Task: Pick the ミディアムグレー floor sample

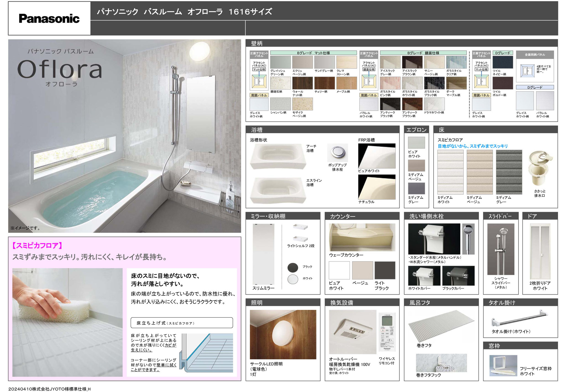Action: 509,172
